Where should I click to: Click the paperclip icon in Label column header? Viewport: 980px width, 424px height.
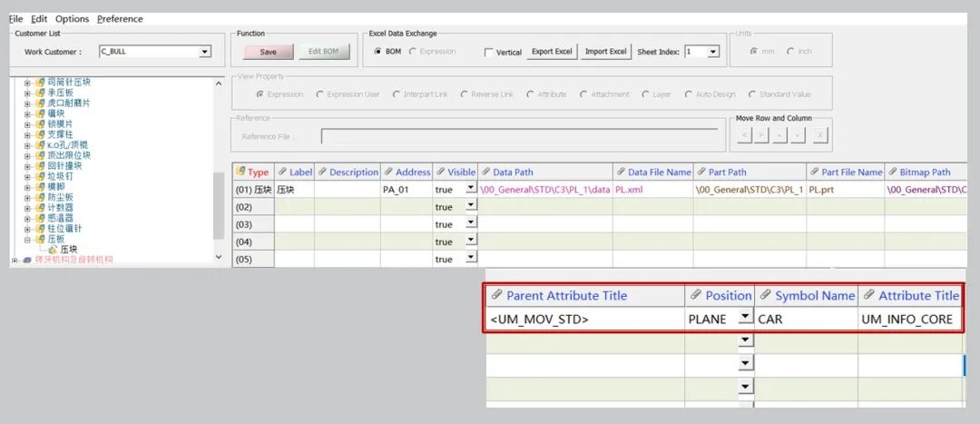[x=282, y=172]
